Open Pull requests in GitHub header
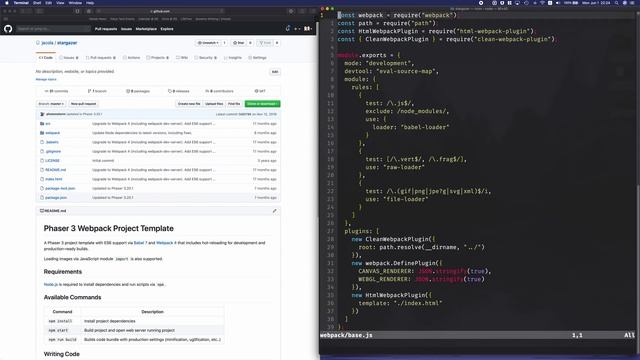Image resolution: width=640 pixels, height=360 pixels. point(106,29)
